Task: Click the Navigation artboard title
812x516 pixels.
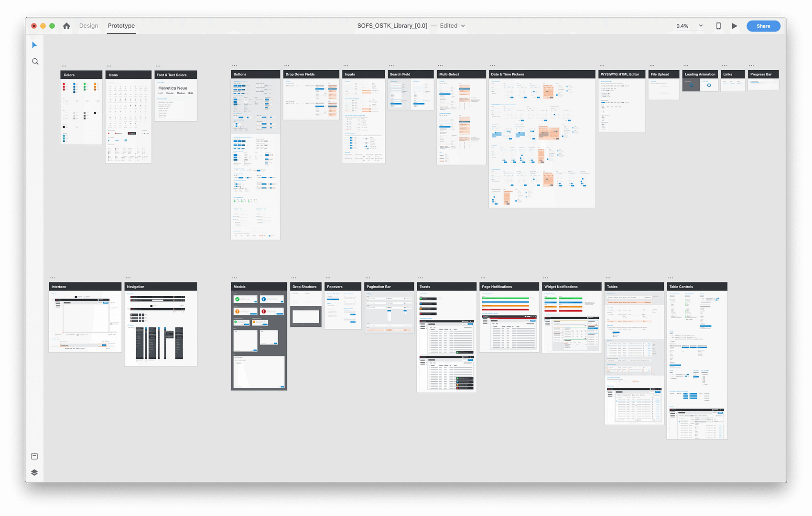Action: point(136,287)
